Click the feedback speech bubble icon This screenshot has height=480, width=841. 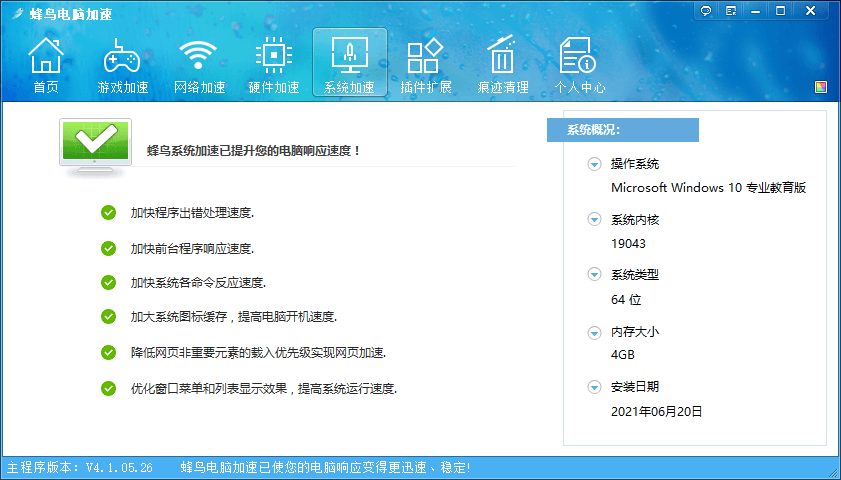[706, 11]
